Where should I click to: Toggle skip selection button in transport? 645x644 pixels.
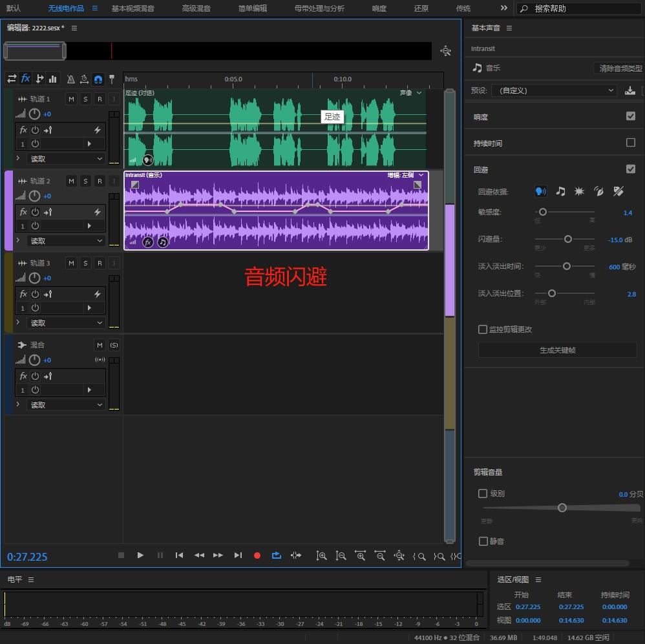pos(296,556)
